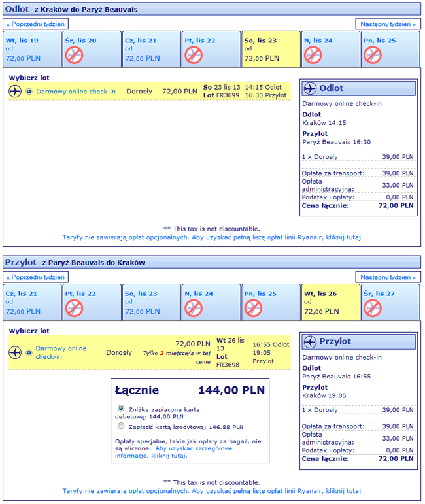Click the no-flight icon under Śr, lis 27
The image size is (425, 504).
coord(372,308)
